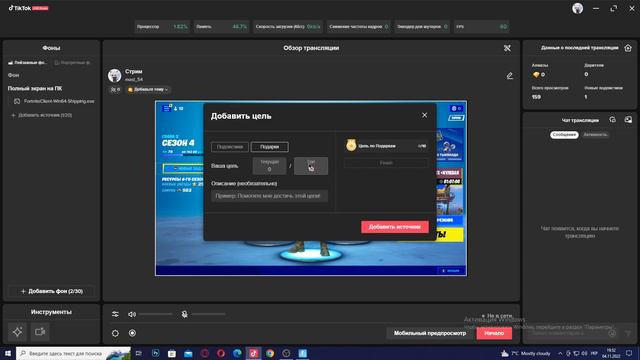This screenshot has width=640, height=360.
Task: Select the 'Подарки' goal type tab
Action: click(269, 147)
